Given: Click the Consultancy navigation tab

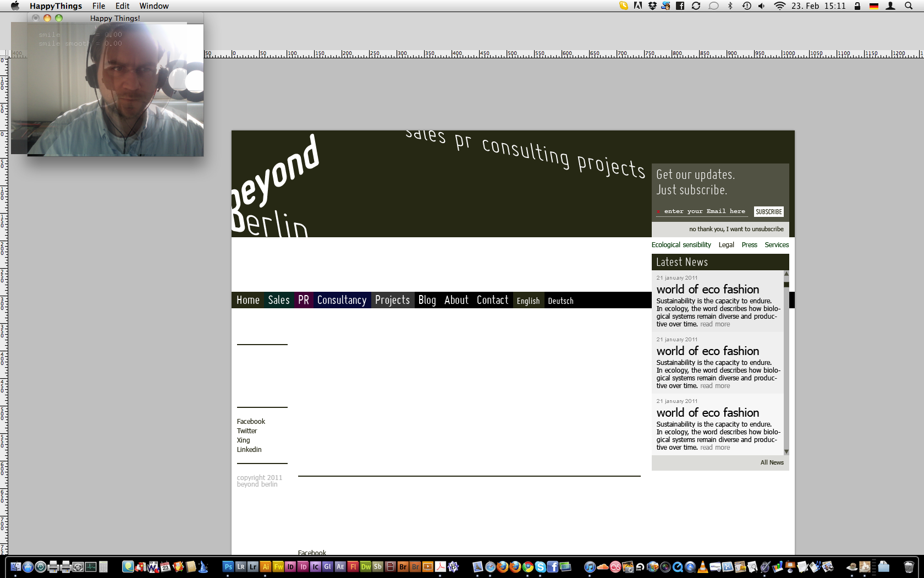Looking at the screenshot, I should [342, 300].
